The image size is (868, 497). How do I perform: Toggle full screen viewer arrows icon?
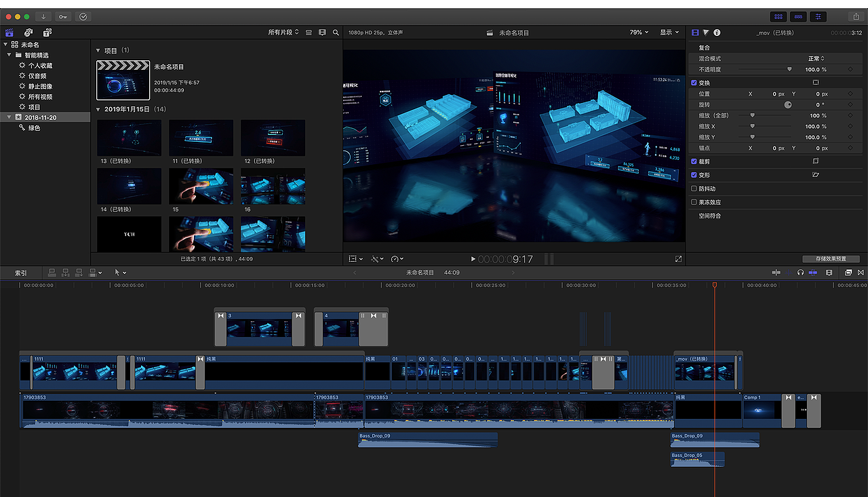(678, 259)
